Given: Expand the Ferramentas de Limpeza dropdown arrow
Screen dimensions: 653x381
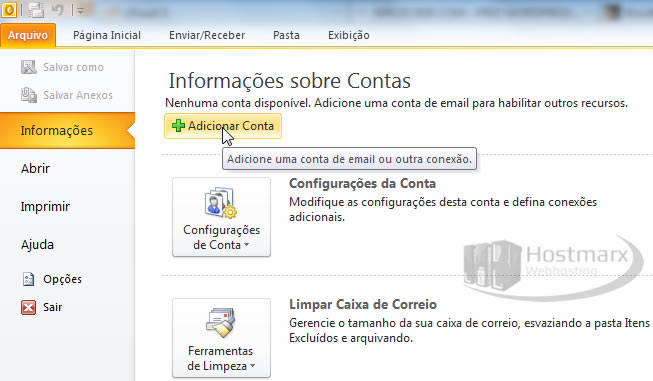Looking at the screenshot, I should (252, 366).
